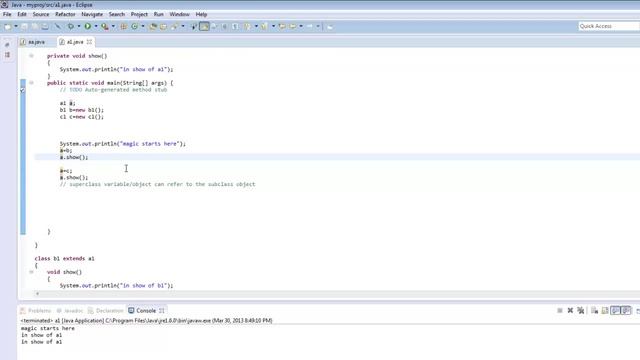Toggle Show Console on standard output change
Image resolution: width=640 pixels, height=360 pixels.
coord(616,311)
